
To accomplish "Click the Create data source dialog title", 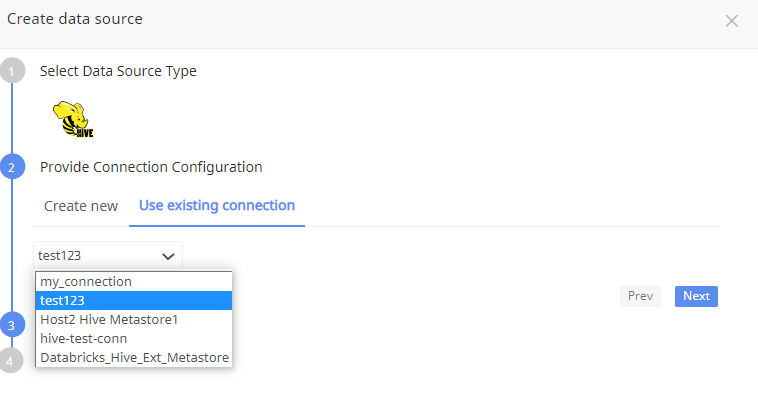I will coord(75,19).
